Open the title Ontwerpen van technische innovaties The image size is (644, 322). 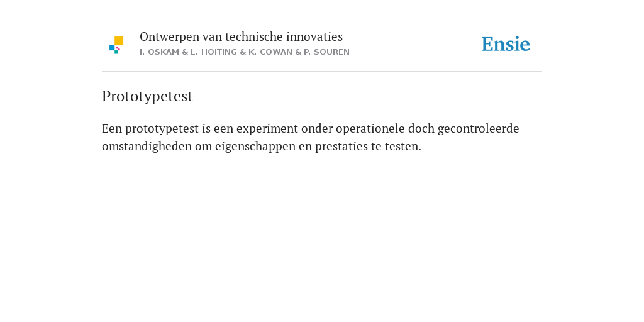click(241, 37)
